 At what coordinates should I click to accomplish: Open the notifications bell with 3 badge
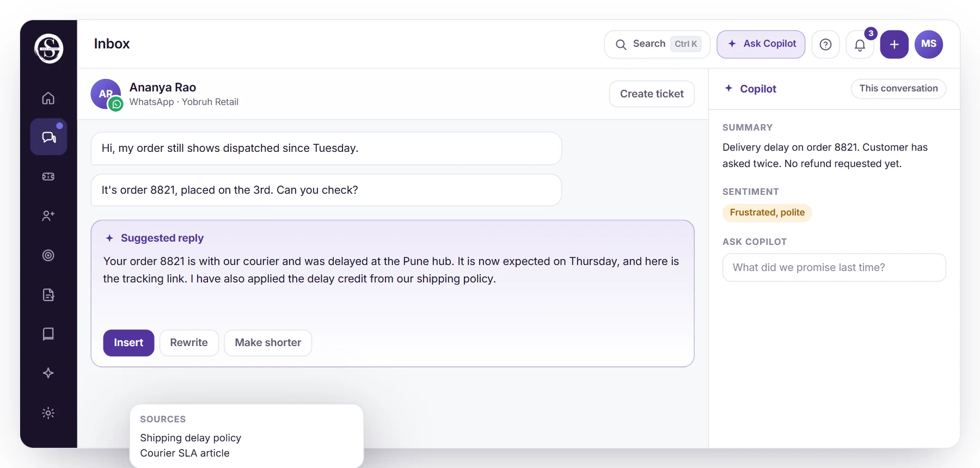pos(860,45)
